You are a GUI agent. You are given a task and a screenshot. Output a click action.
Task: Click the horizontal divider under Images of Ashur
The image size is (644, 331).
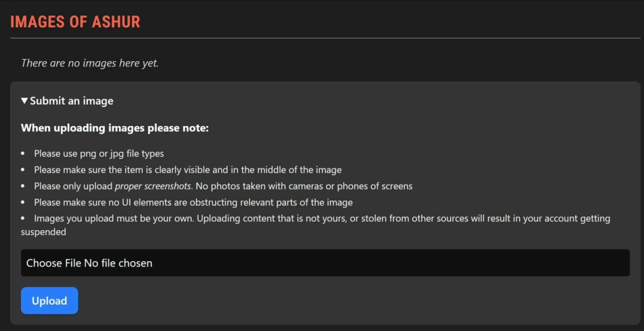[x=325, y=38]
